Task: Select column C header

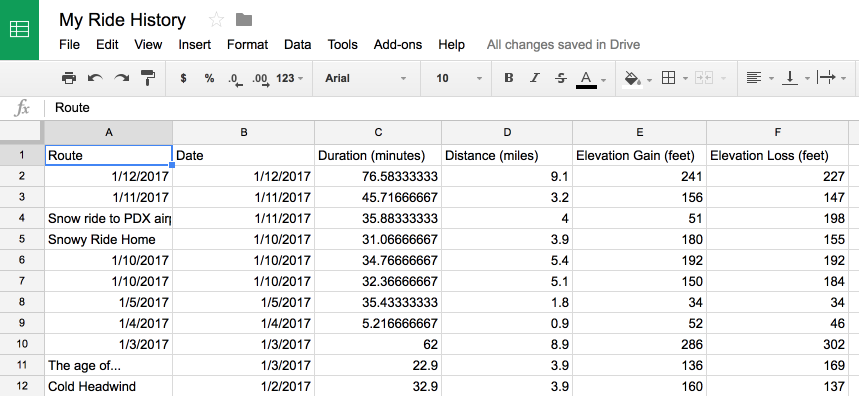Action: point(378,133)
